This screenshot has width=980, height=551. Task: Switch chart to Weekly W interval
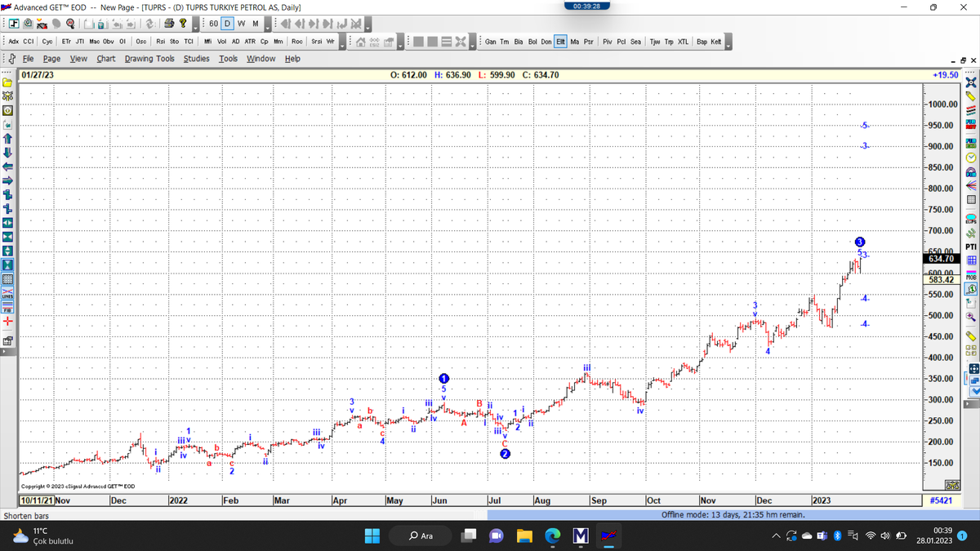(x=242, y=23)
